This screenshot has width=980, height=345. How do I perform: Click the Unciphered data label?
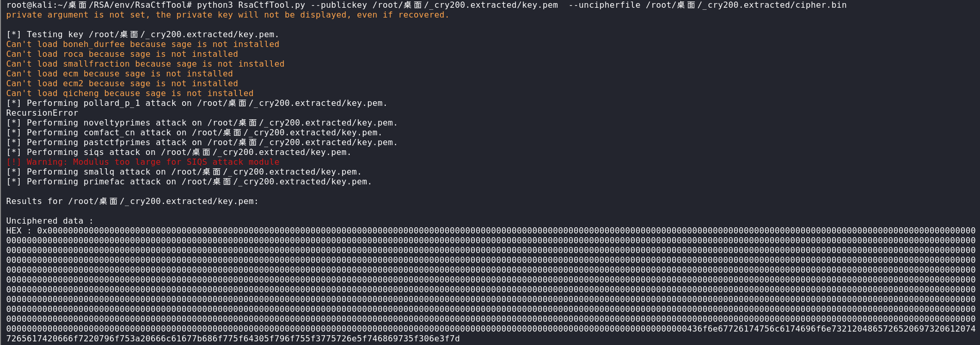tap(50, 221)
